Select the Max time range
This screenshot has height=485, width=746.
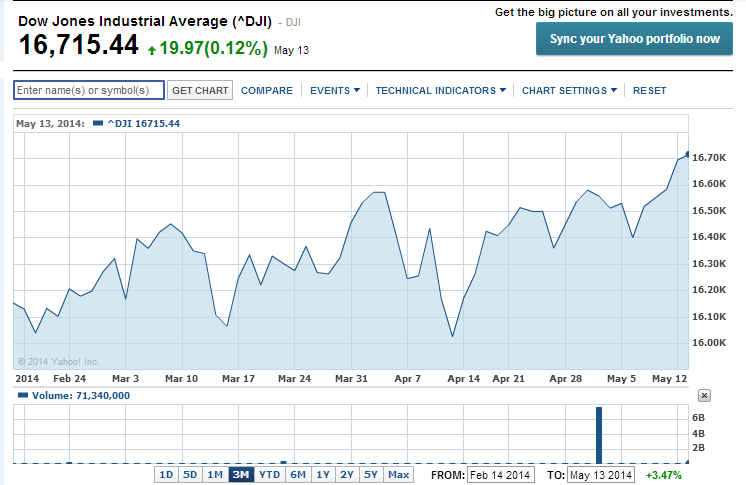(x=398, y=475)
